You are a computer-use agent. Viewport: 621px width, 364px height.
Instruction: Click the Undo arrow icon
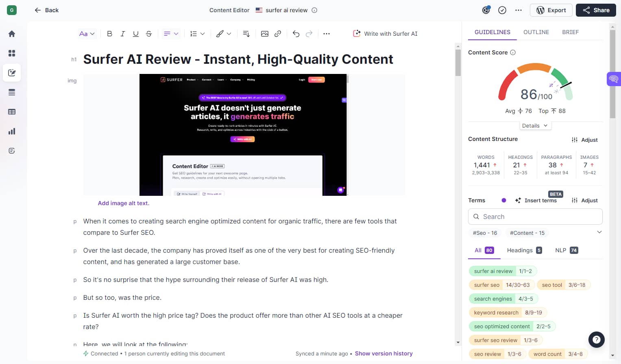pyautogui.click(x=296, y=34)
